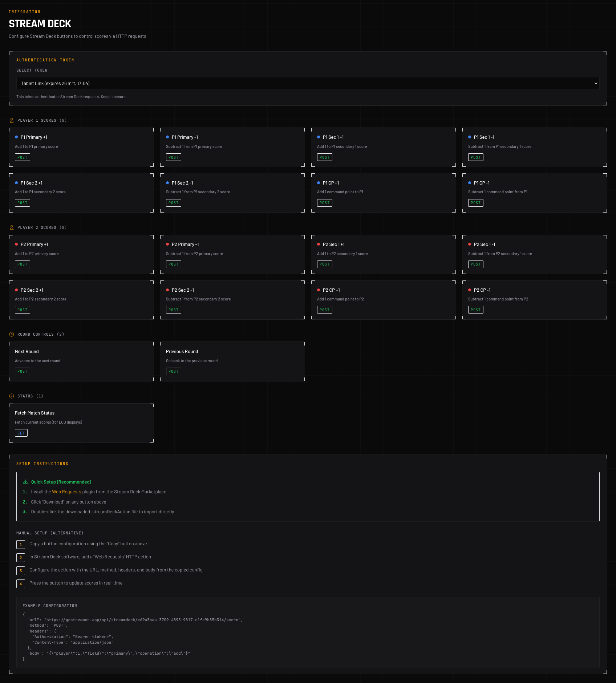Select the P1 CP -1 title
616x683 pixels.
coord(482,183)
